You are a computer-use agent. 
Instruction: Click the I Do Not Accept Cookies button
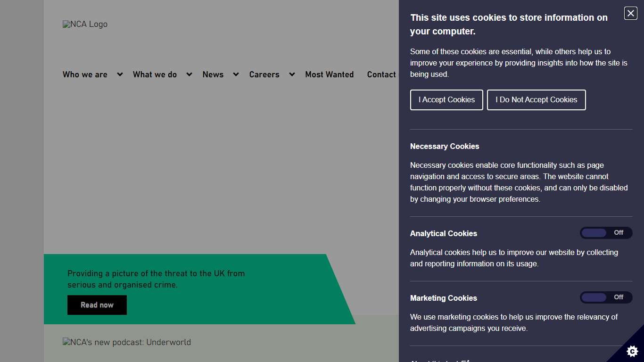click(x=536, y=99)
